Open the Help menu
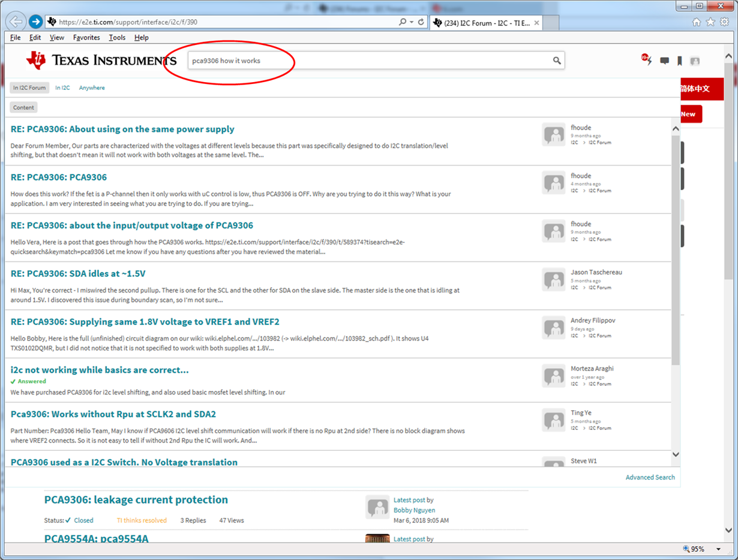Screen dimensions: 738x560 142,37
